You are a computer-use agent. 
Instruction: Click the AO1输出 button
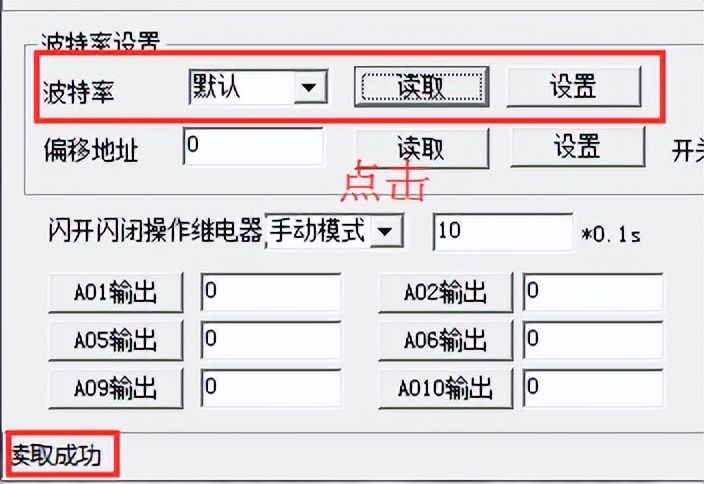click(116, 292)
